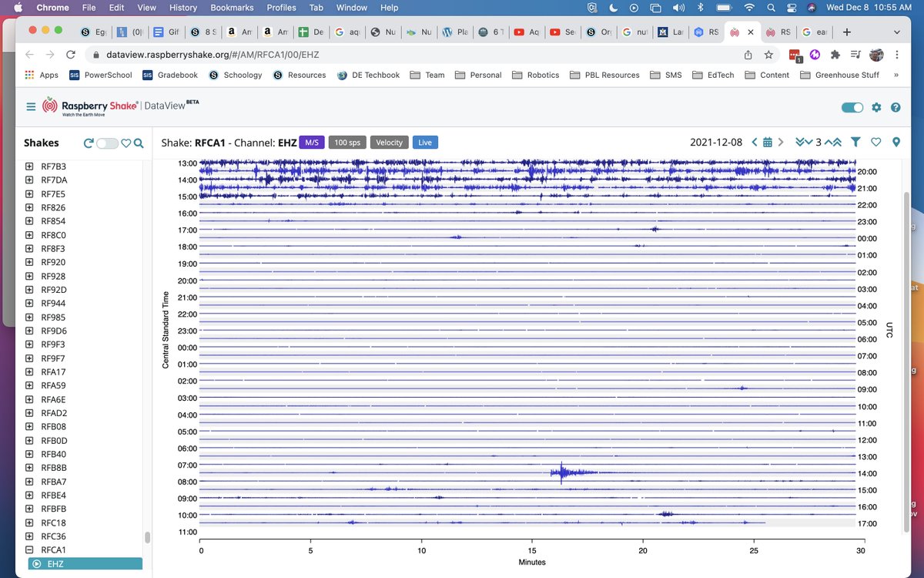Open the Window menu
Screen dimensions: 924x578
[x=352, y=8]
